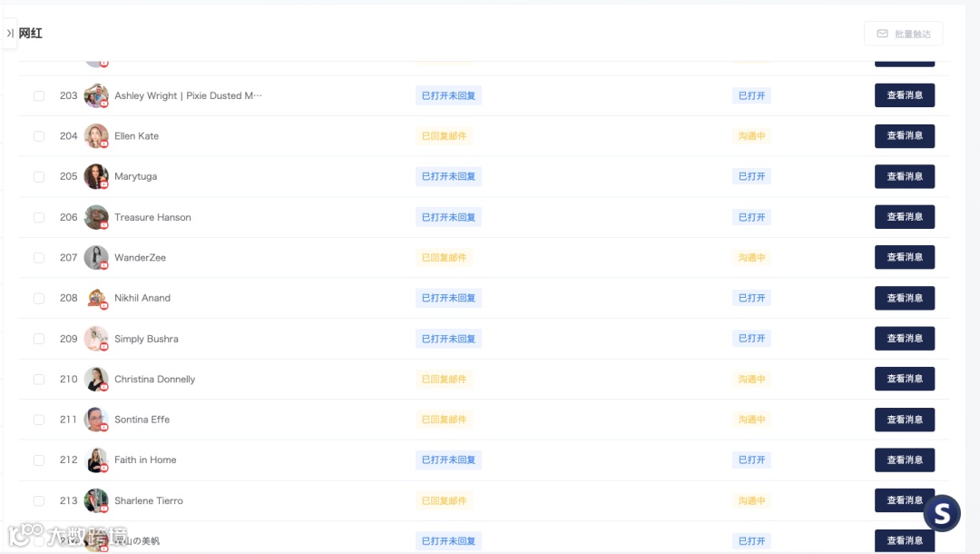Click 已打开未回复 tag for Ashley Wright

point(448,95)
